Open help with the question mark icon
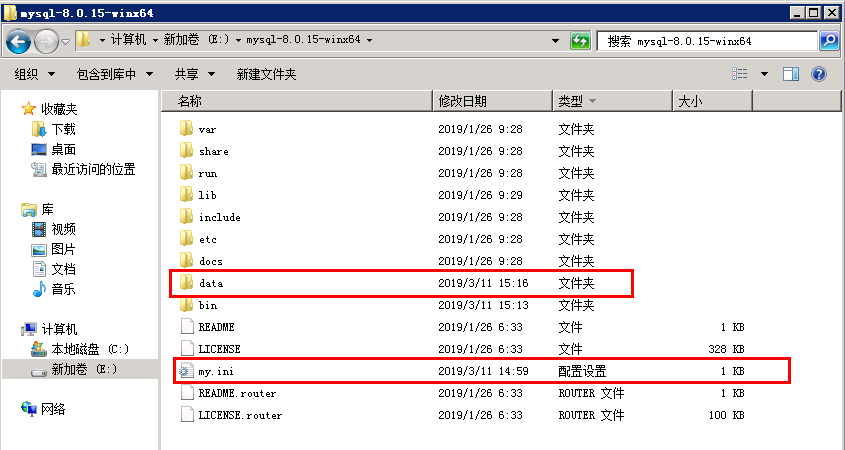Viewport: 845px width, 450px height. click(819, 74)
